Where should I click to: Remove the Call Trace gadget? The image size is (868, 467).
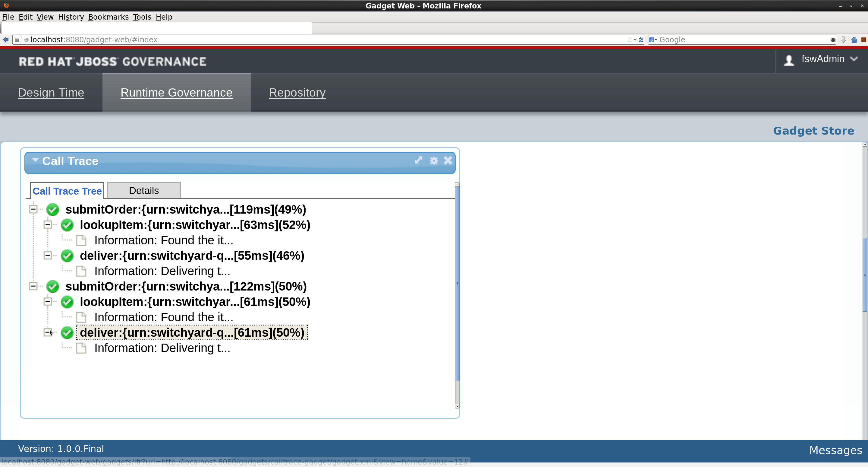[448, 160]
